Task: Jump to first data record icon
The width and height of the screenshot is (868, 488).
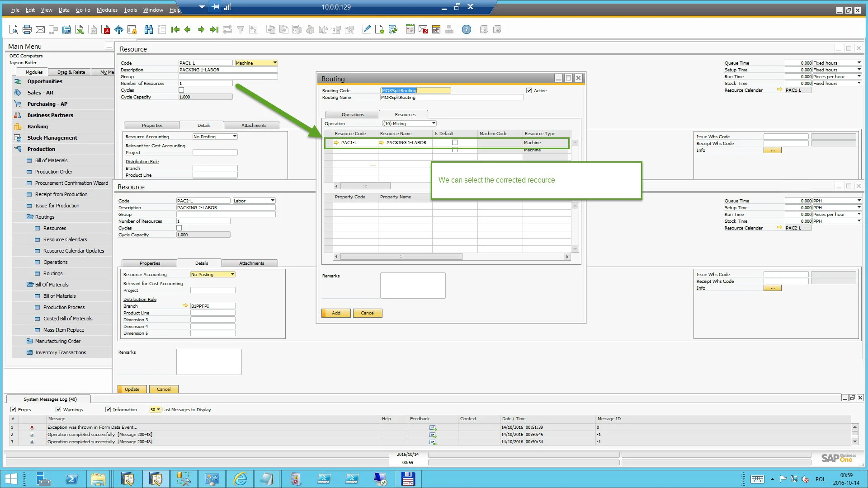Action: 175,30
